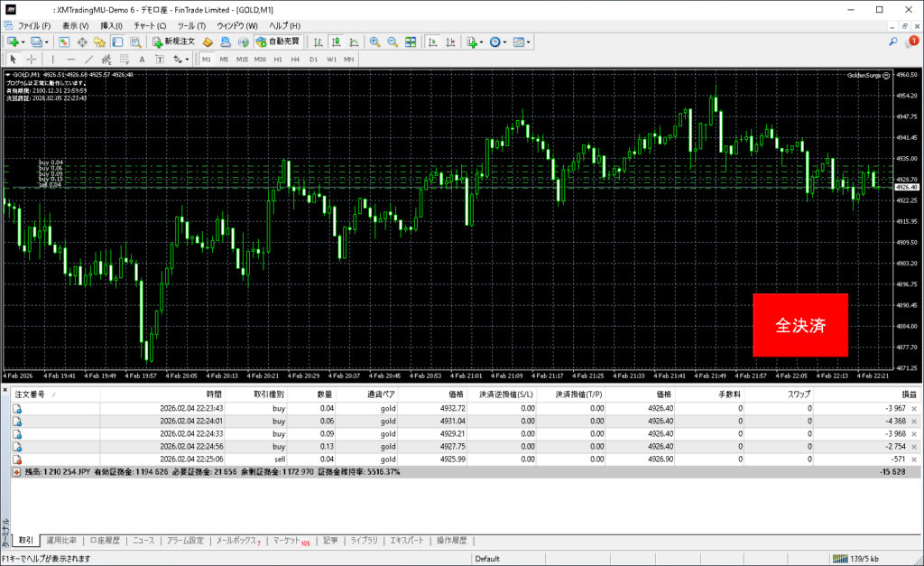The height and width of the screenshot is (566, 924).
Task: Select the crosshair cursor tool
Action: pyautogui.click(x=31, y=60)
